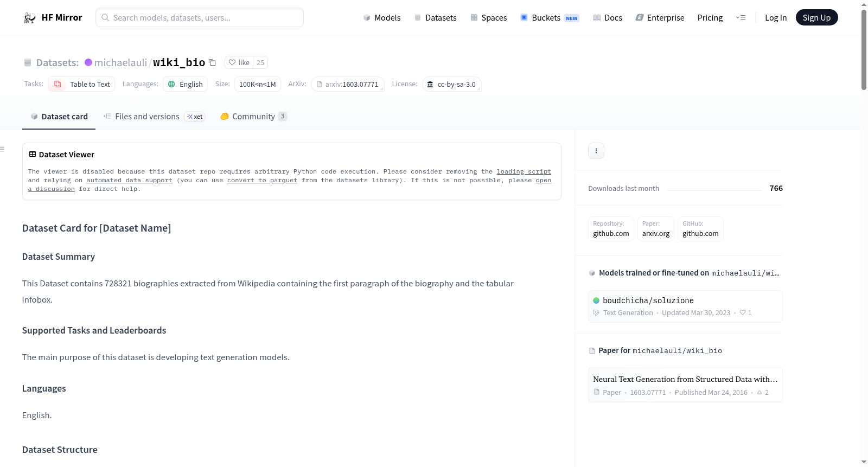The height and width of the screenshot is (467, 868).
Task: Open the Files and versions tab
Action: tap(154, 117)
